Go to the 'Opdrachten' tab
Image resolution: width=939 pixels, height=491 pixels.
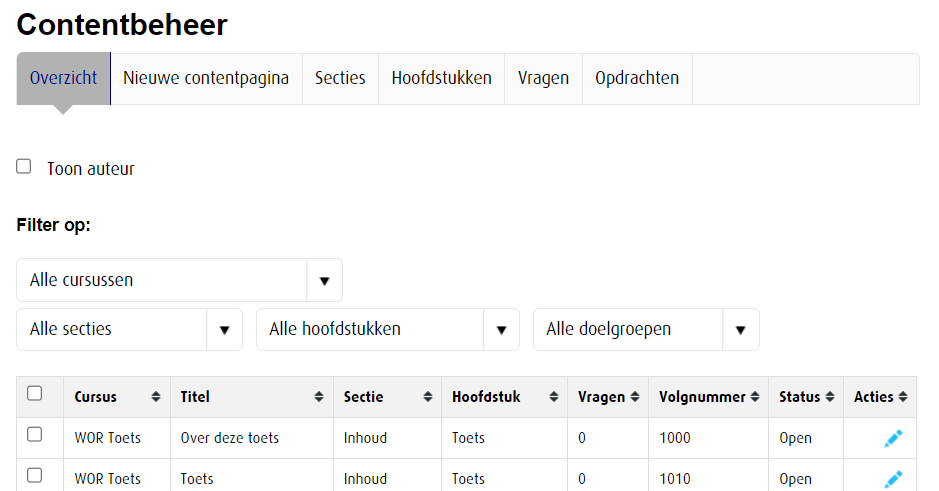637,78
